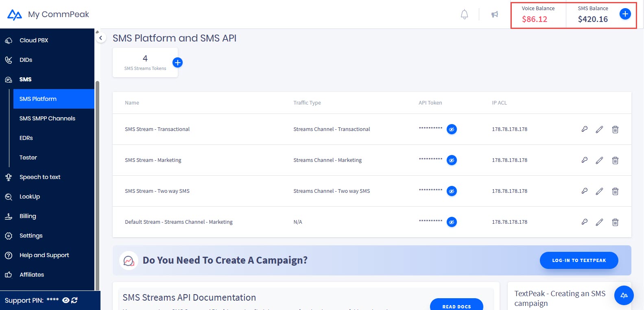Expand the SMS sidebar section

(25, 79)
